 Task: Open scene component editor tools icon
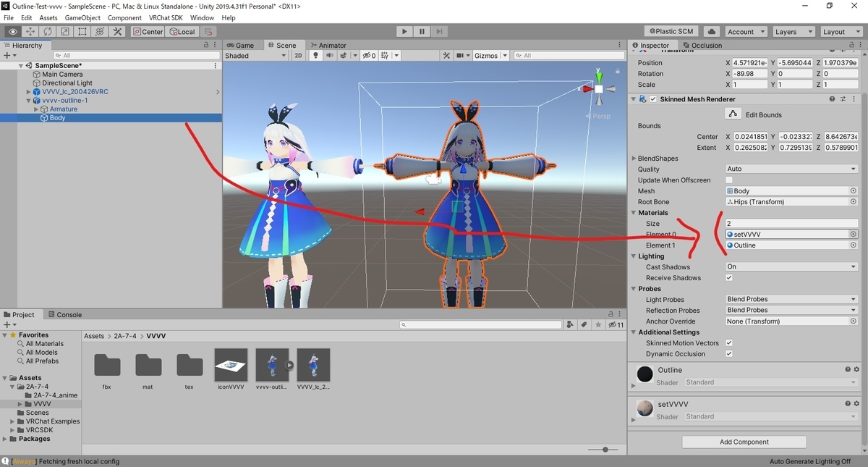(447, 56)
